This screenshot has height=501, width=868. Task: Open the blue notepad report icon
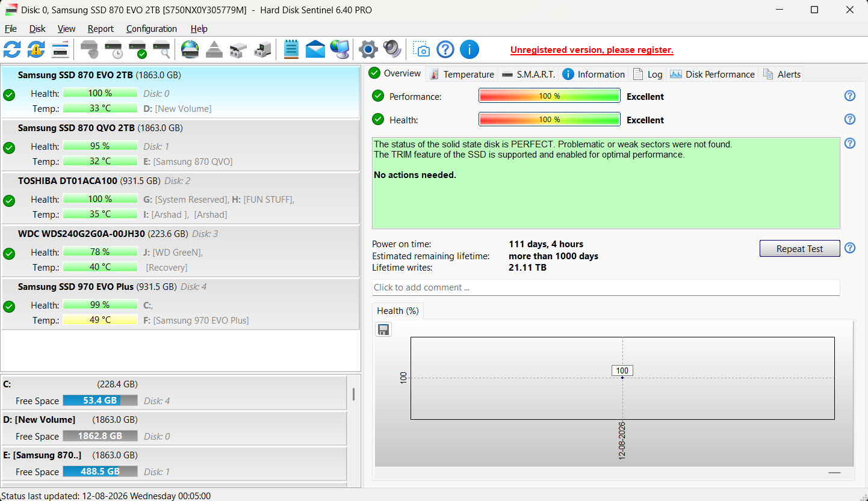tap(291, 49)
